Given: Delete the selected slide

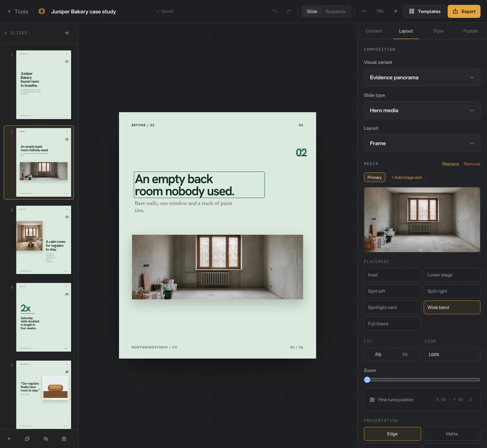Looking at the screenshot, I should click(x=64, y=439).
